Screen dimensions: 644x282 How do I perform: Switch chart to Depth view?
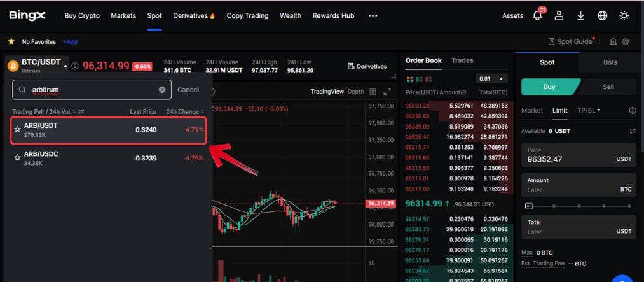click(x=355, y=92)
